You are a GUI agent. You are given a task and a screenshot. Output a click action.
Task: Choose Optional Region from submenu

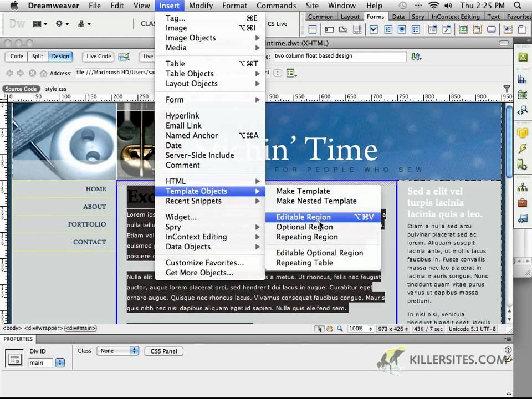pyautogui.click(x=323, y=227)
